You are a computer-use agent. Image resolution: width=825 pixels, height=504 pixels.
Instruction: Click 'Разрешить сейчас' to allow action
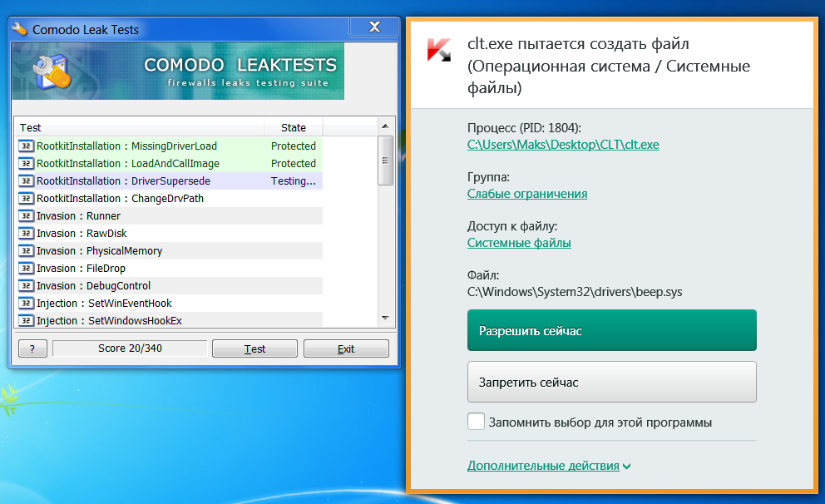tap(612, 330)
